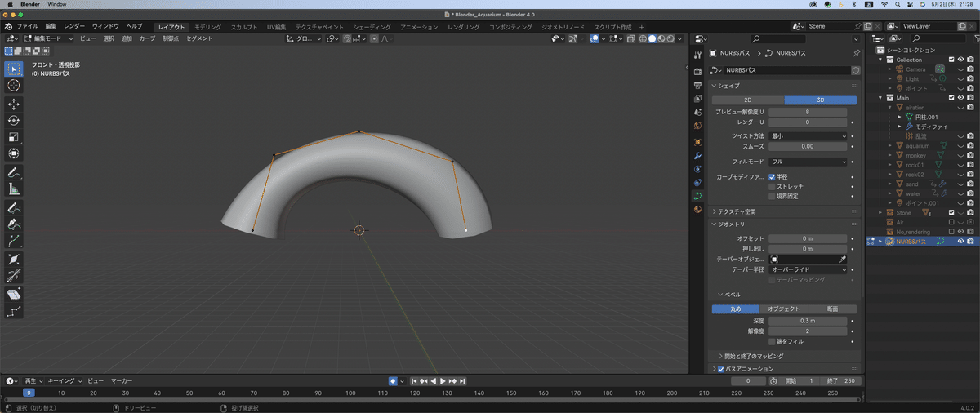This screenshot has height=413, width=980.
Task: Open the フィルモード dropdown
Action: click(x=808, y=162)
